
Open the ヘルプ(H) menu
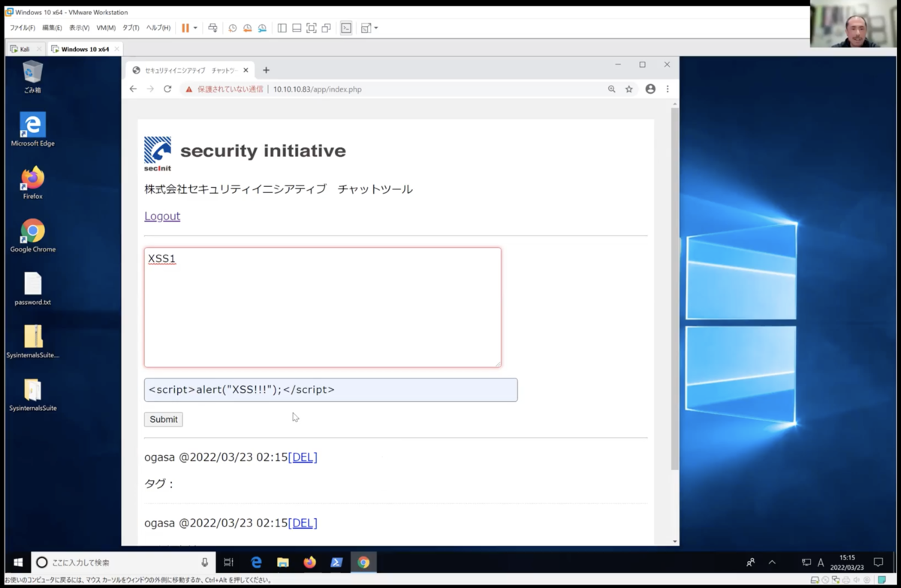(158, 28)
